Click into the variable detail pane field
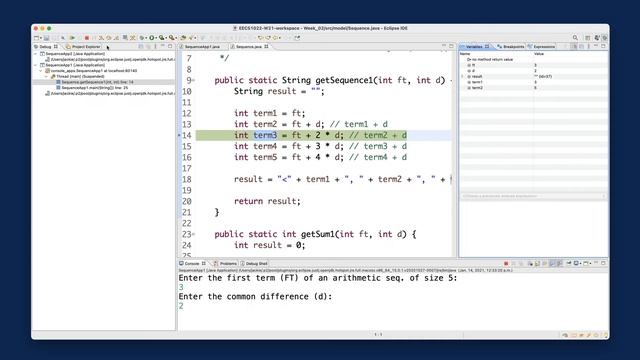Screen dimensions: 640x360 (532, 196)
